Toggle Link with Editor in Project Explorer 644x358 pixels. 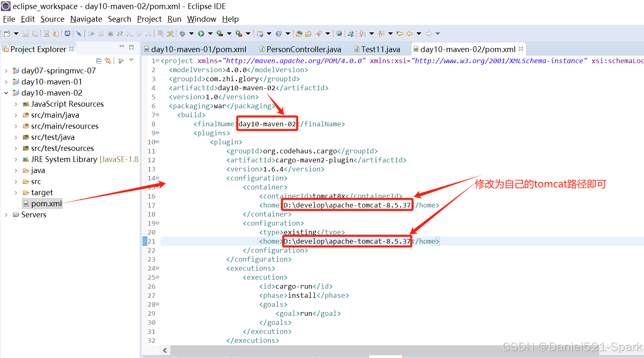pyautogui.click(x=108, y=61)
